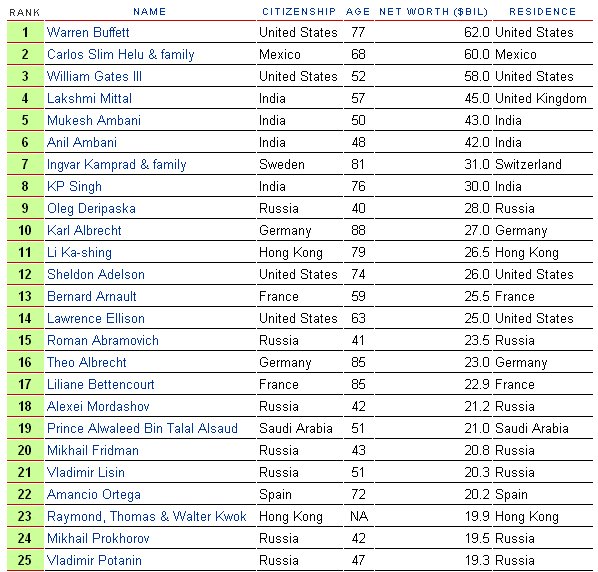Click the Ingvar Kamprad & family link
Image resolution: width=598 pixels, height=572 pixels.
117,165
